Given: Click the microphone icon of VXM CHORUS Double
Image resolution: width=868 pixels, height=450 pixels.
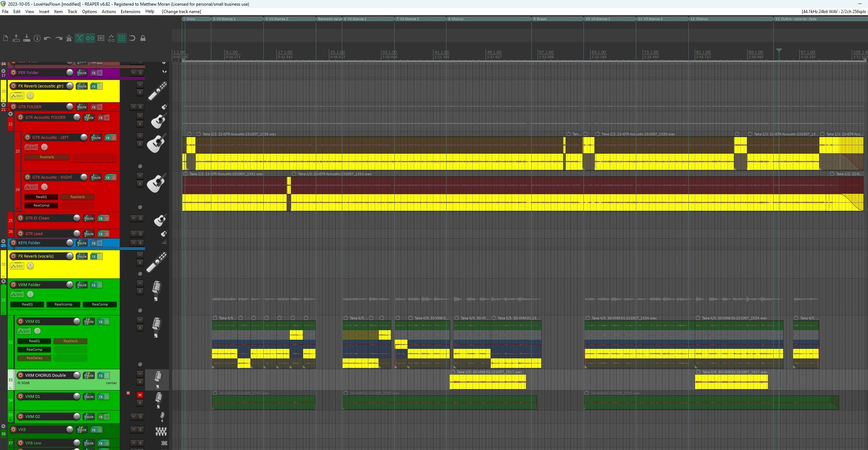Looking at the screenshot, I should (x=158, y=379).
